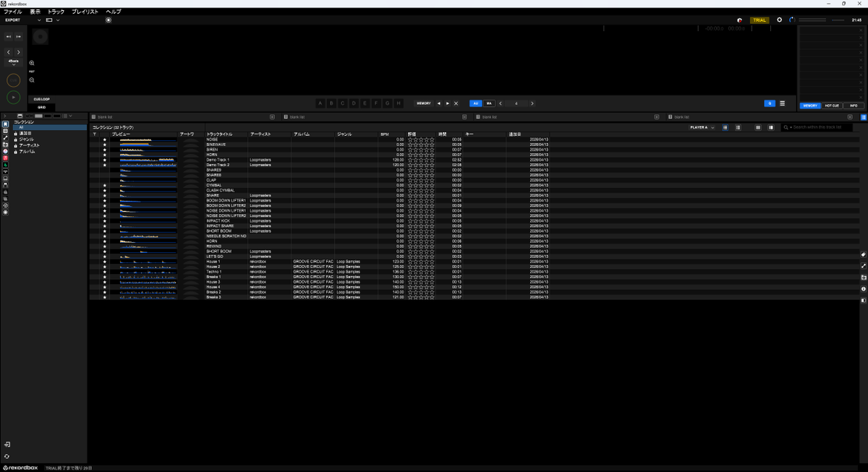Jump to previous track button
Image resolution: width=868 pixels, height=472 pixels.
coord(9,36)
